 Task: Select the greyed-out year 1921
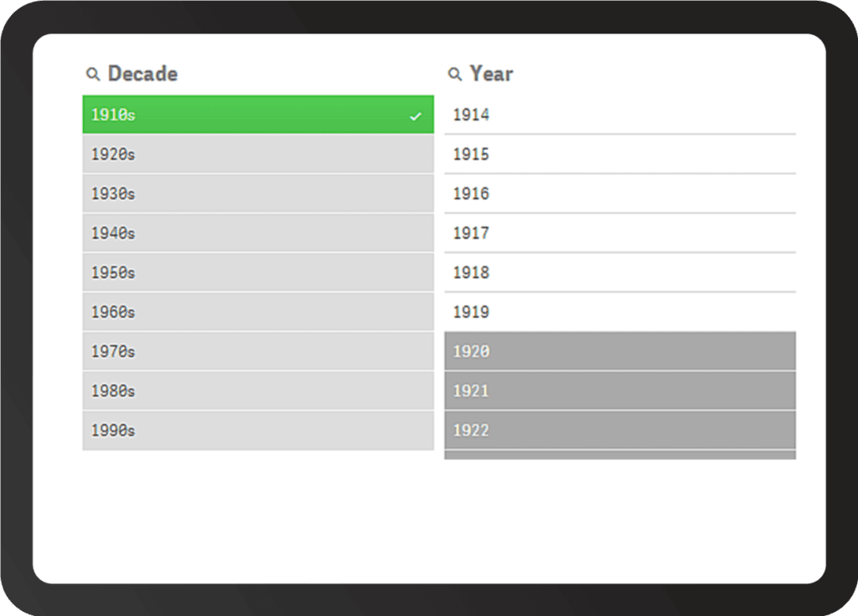coord(620,391)
